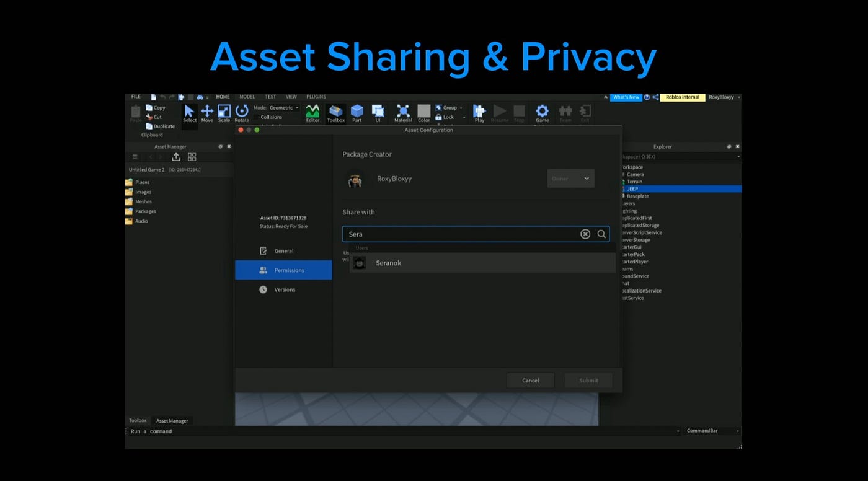This screenshot has height=481, width=868.
Task: Expand the Lock dropdown arrow
Action: pyautogui.click(x=464, y=117)
